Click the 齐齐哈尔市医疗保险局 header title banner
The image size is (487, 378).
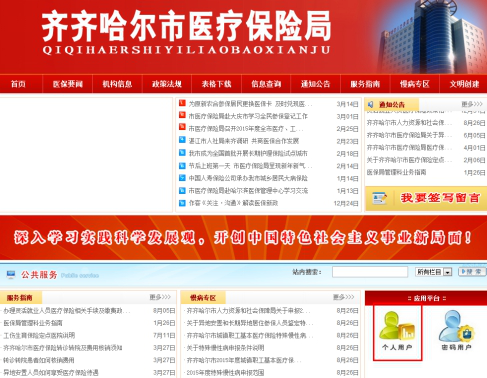(186, 32)
